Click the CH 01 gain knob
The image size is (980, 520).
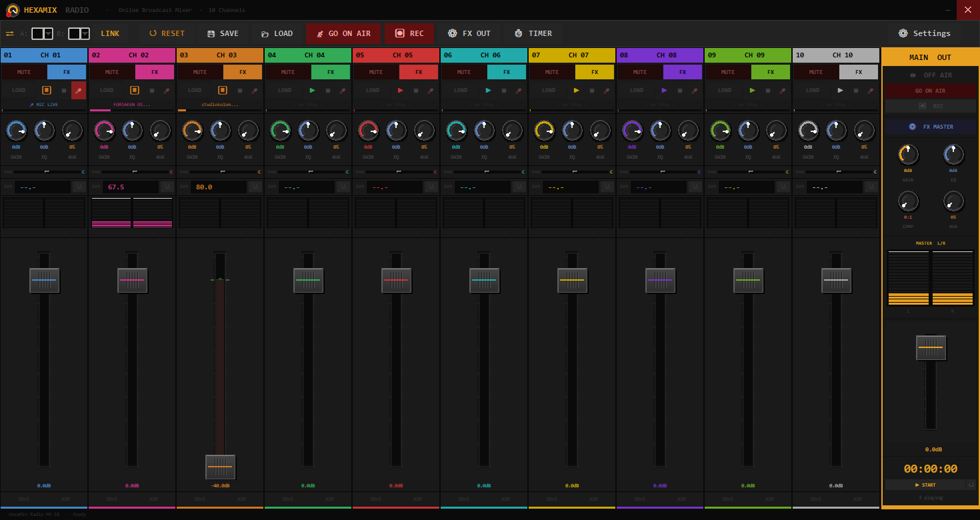pos(16,130)
